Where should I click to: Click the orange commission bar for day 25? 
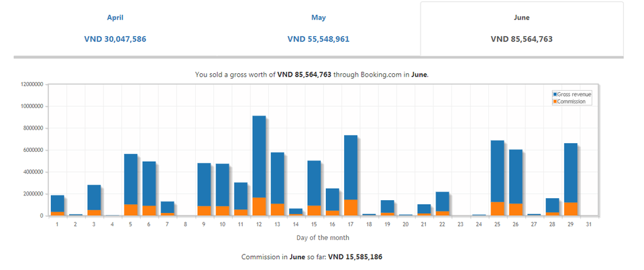point(497,209)
